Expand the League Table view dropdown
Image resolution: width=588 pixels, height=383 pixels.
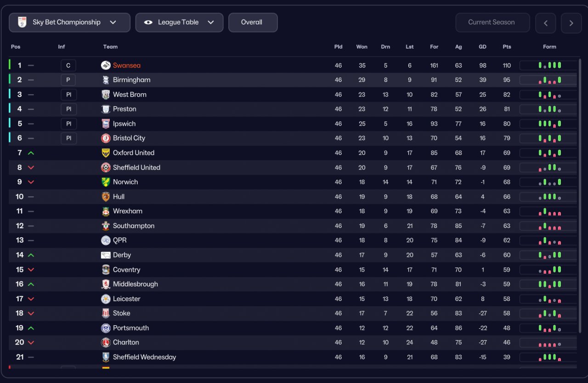click(x=179, y=23)
